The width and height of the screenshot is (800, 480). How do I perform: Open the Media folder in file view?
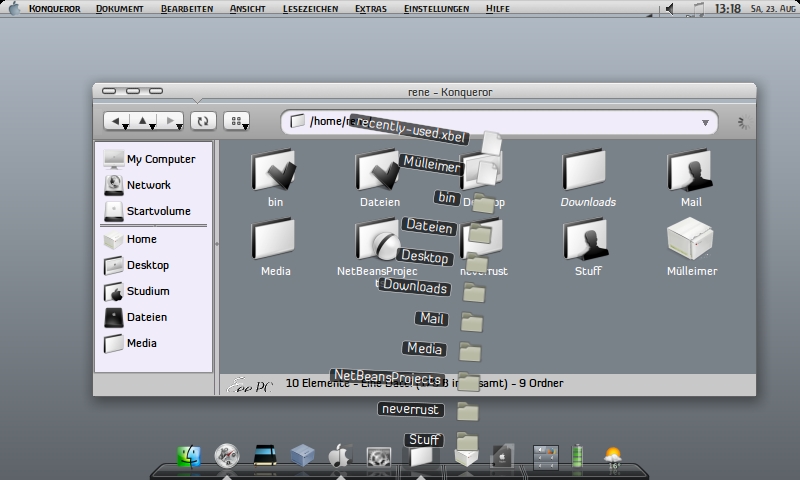[275, 247]
